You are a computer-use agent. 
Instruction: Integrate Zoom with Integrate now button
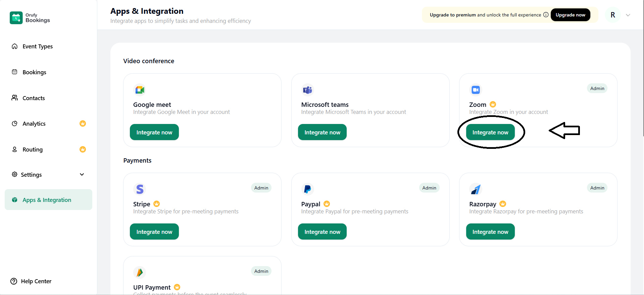coord(490,132)
